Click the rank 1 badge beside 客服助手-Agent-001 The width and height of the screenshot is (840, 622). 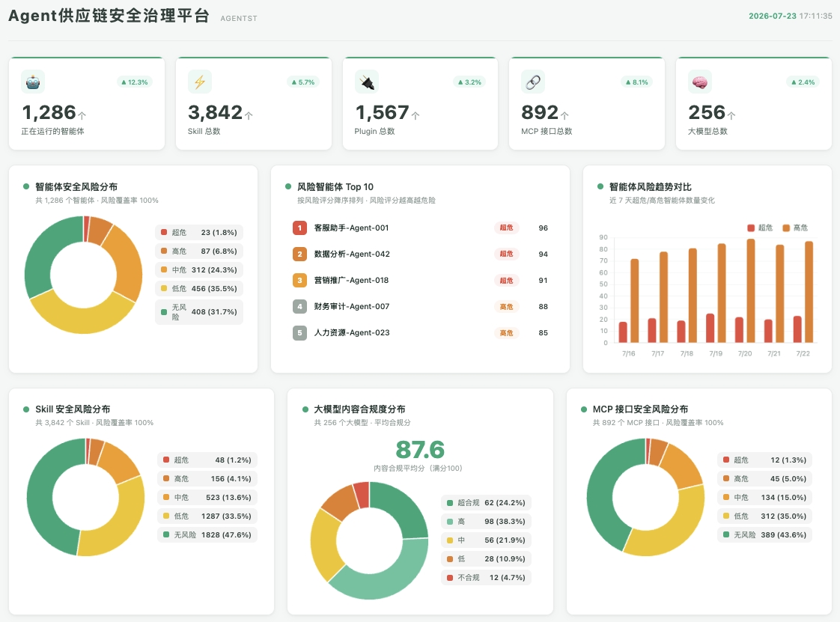(x=299, y=228)
